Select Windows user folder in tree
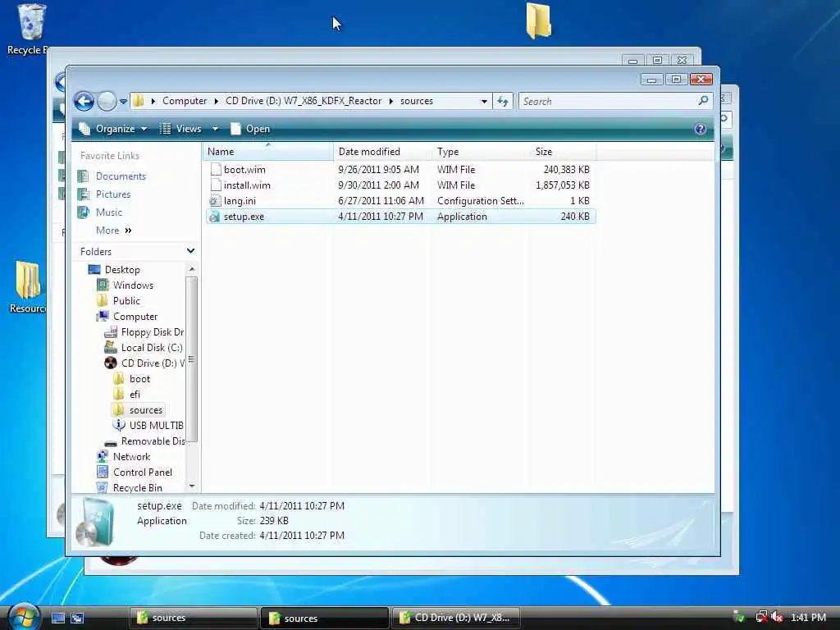 click(x=133, y=285)
